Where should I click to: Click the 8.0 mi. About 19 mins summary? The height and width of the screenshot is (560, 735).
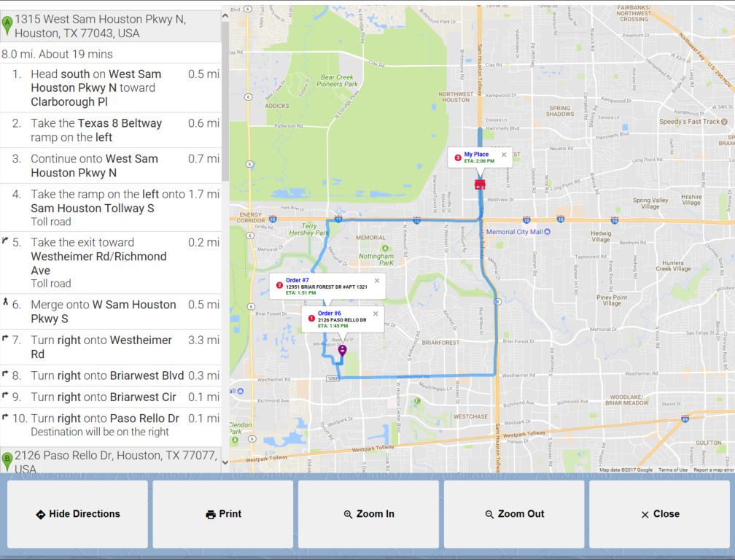coord(57,55)
